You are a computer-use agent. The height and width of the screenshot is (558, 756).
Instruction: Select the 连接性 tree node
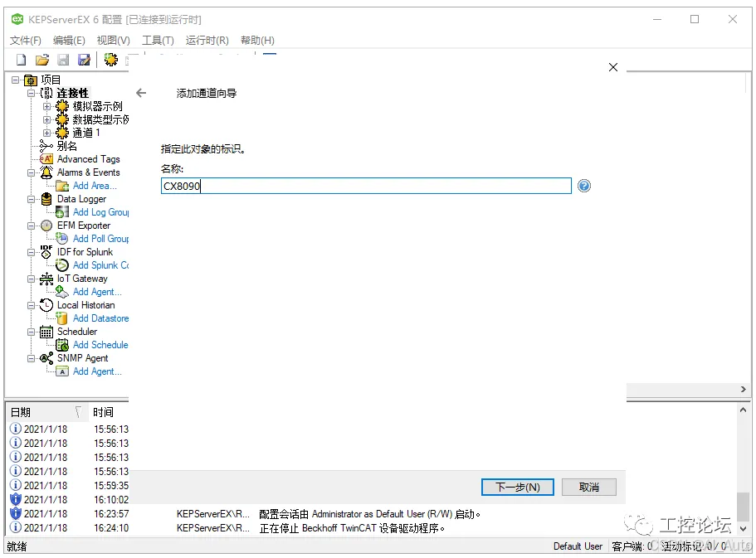[x=73, y=93]
